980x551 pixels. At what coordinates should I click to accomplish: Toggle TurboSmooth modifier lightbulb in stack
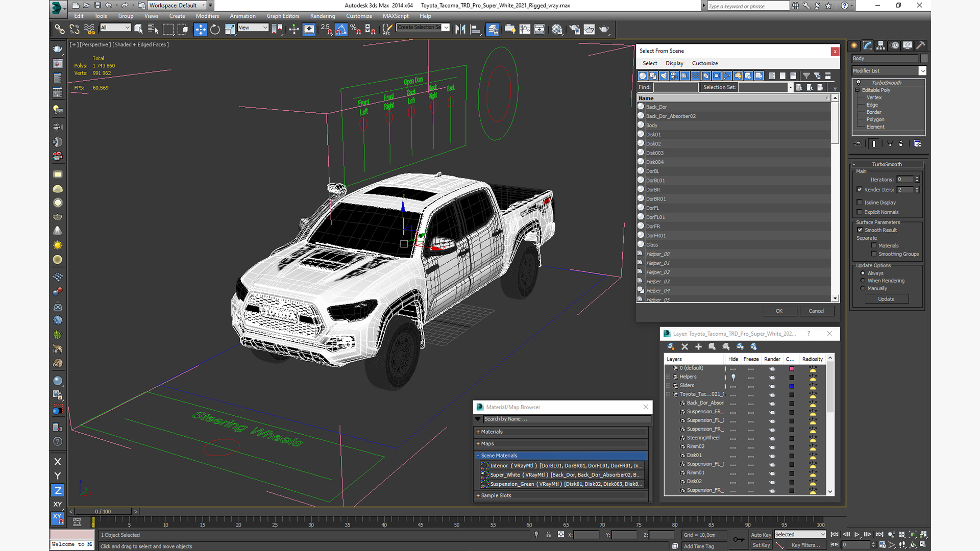point(859,83)
